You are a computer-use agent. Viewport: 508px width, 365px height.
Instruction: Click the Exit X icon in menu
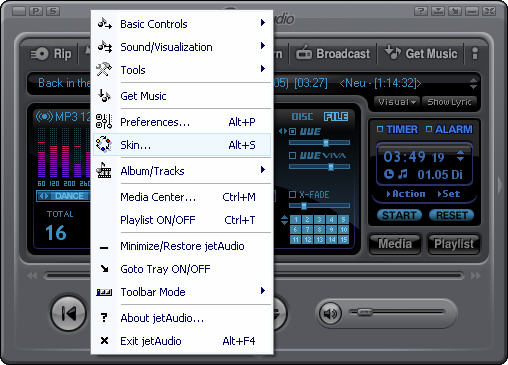point(104,341)
